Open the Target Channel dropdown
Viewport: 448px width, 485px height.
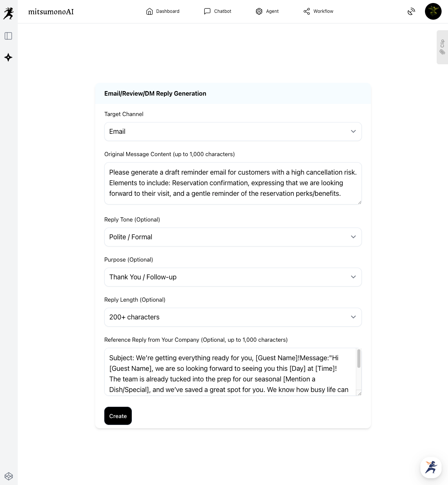coord(233,132)
